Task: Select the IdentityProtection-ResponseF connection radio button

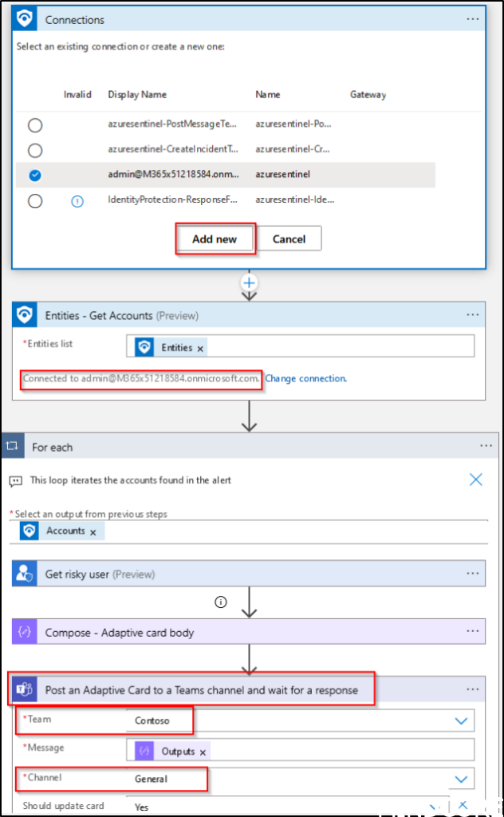Action: point(35,201)
